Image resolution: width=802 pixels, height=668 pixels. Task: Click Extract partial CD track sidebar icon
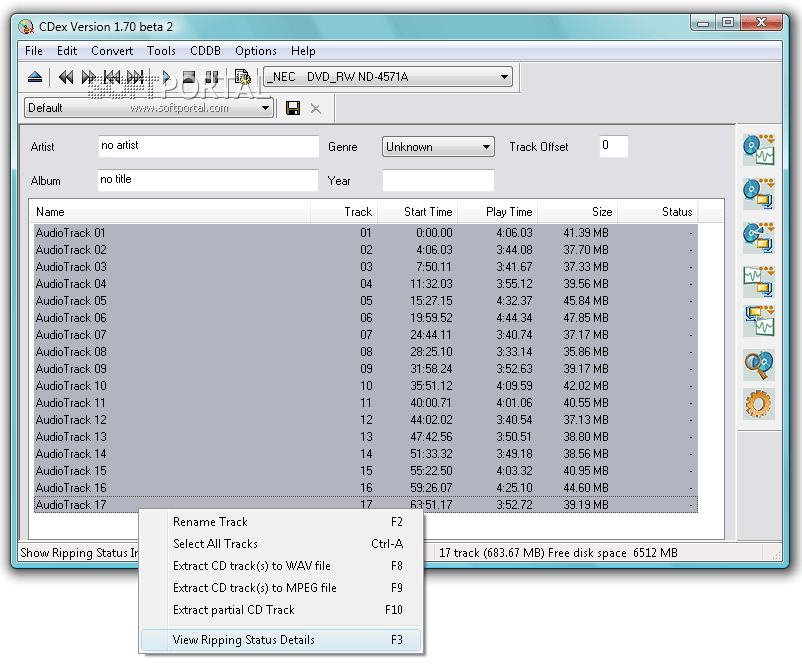[759, 238]
